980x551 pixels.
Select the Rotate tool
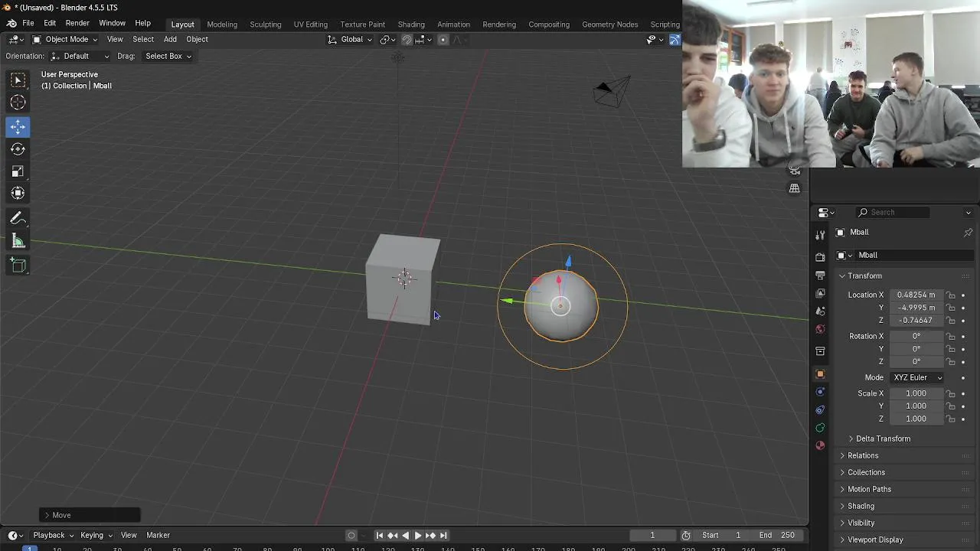tap(18, 149)
